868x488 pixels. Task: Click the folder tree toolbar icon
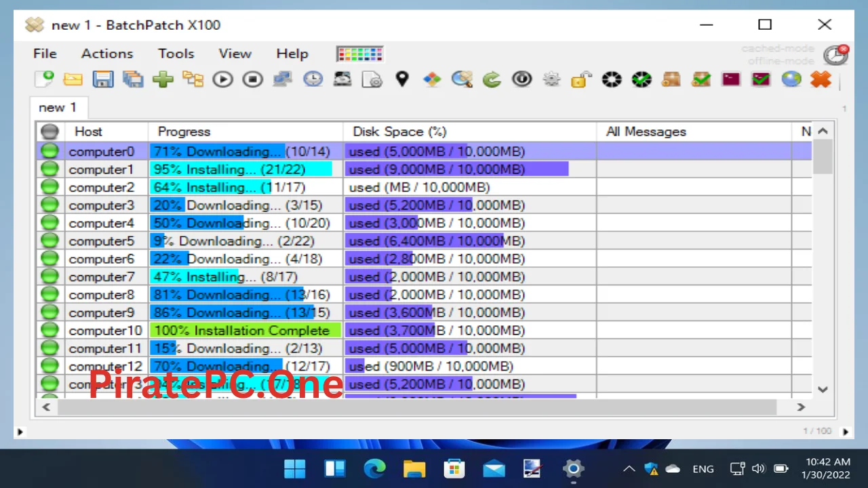(193, 79)
